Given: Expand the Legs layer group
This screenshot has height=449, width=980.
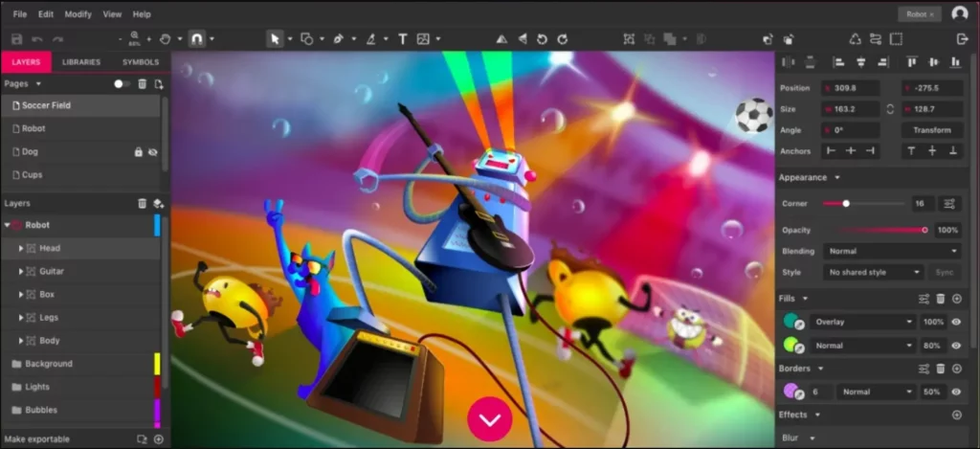Looking at the screenshot, I should tap(21, 318).
